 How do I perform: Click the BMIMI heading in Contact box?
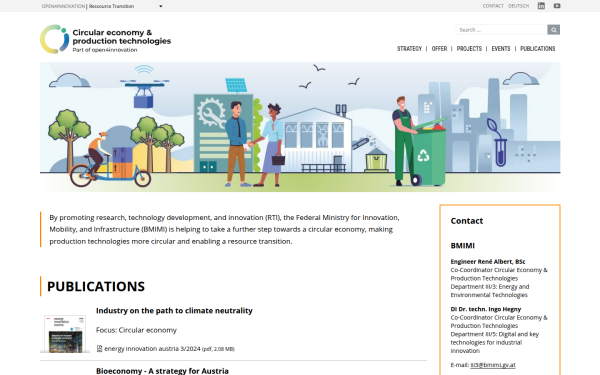tap(463, 246)
